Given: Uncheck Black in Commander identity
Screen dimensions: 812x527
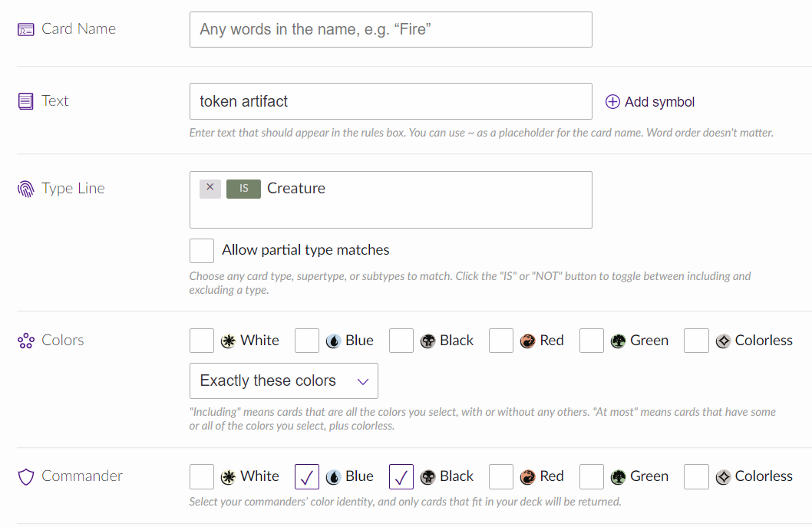Looking at the screenshot, I should click(401, 476).
